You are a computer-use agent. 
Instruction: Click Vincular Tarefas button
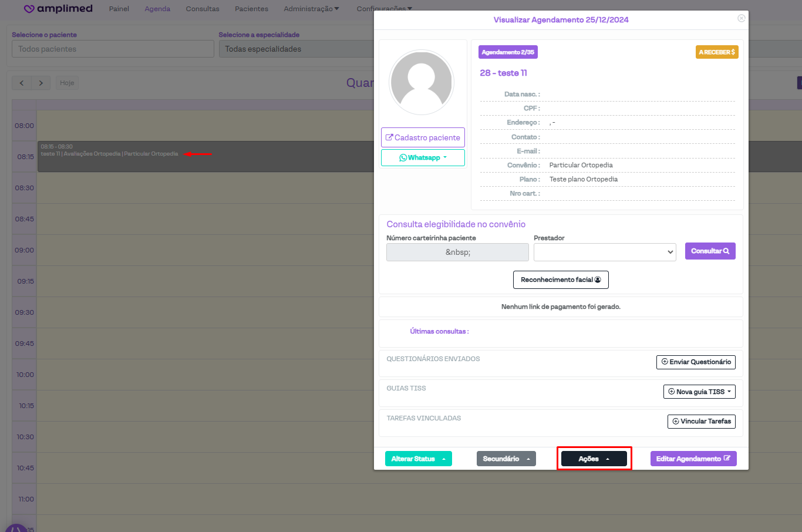pyautogui.click(x=701, y=422)
